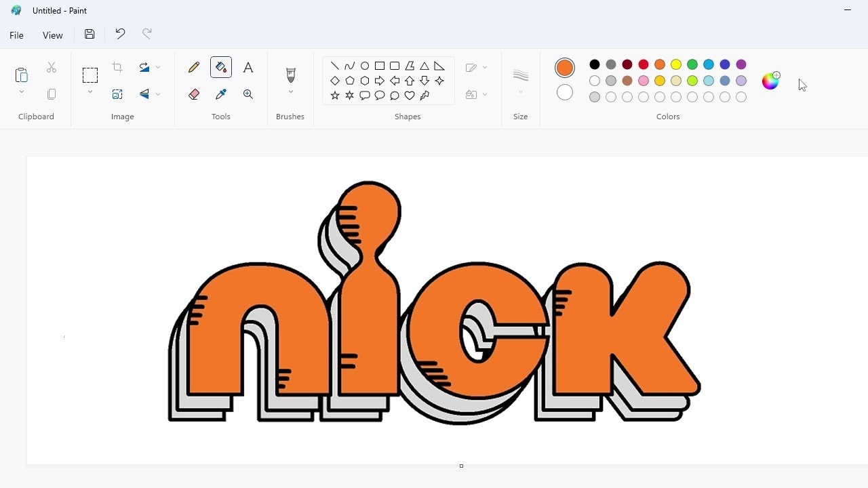Minimize the Paint window
The width and height of the screenshot is (868, 488).
click(848, 10)
